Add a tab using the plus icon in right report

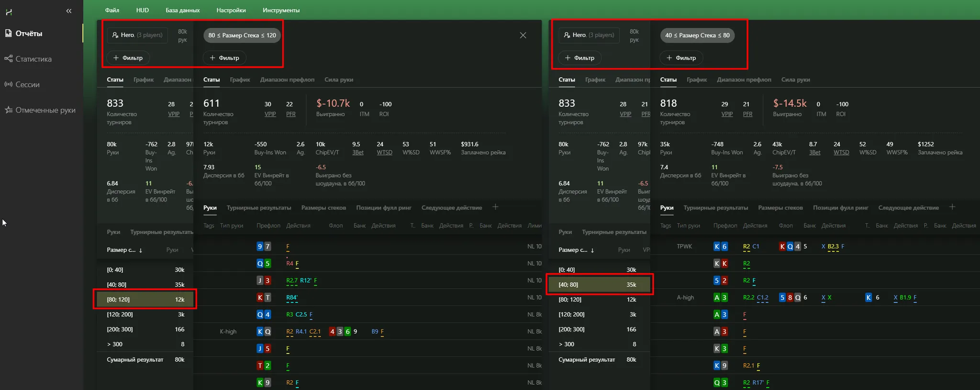click(952, 207)
